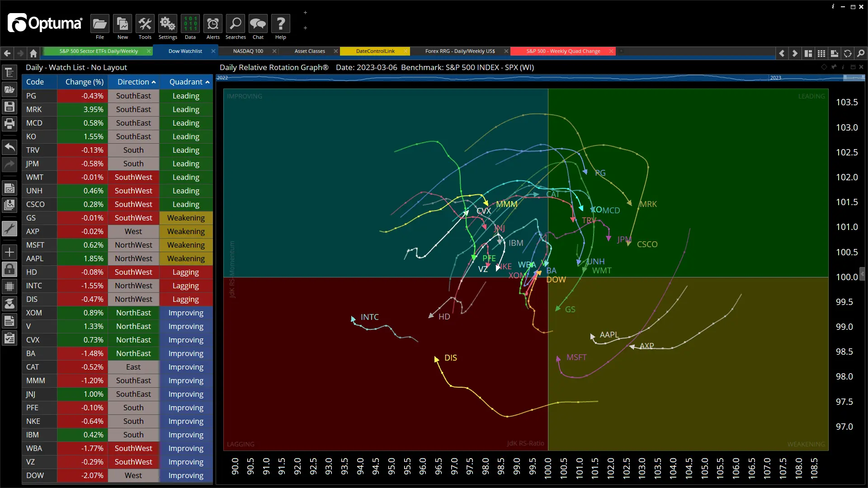Click the 3.95% change cell
Image resolution: width=868 pixels, height=488 pixels.
pyautogui.click(x=83, y=109)
